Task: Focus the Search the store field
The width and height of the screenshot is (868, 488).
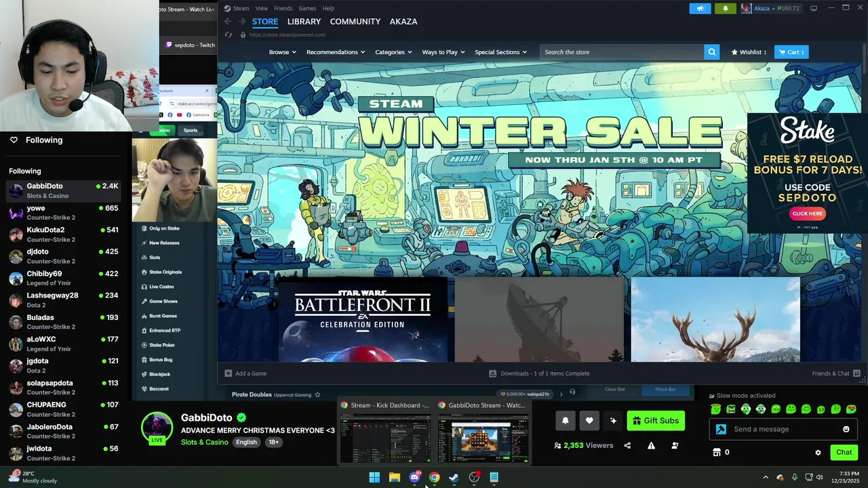Action: coord(622,52)
